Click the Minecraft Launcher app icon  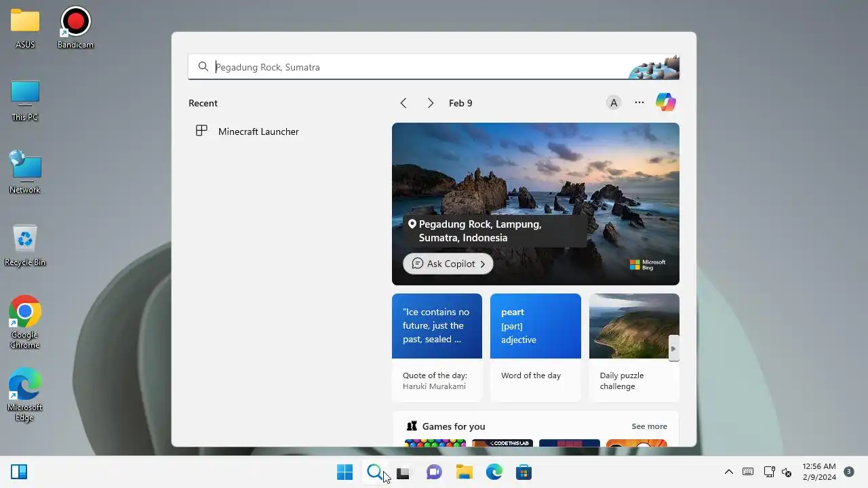coord(201,131)
